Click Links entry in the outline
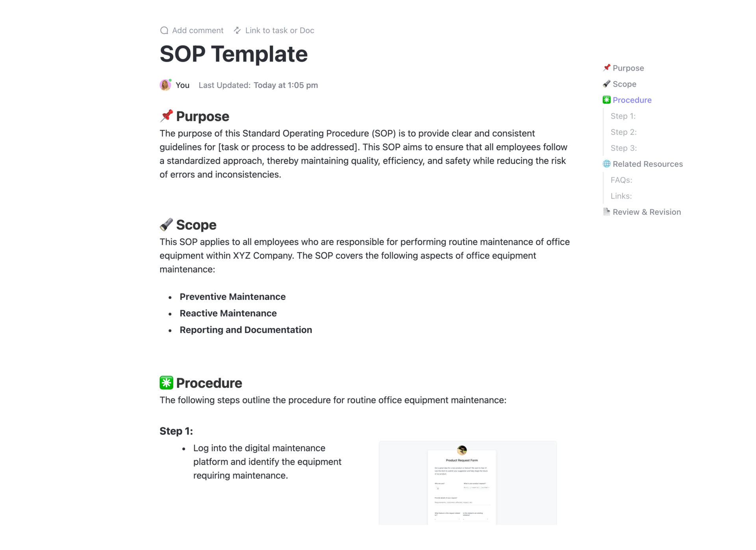The image size is (756, 550). [621, 196]
